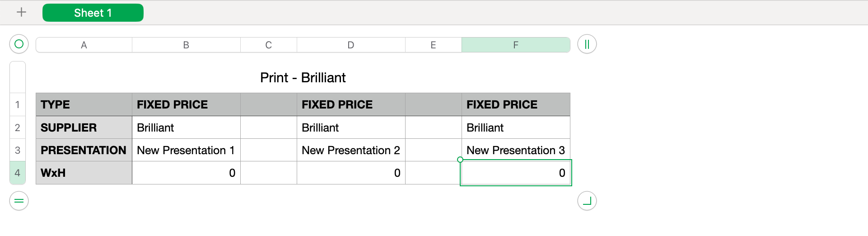Select column A header
Image resolution: width=868 pixels, height=236 pixels.
84,45
